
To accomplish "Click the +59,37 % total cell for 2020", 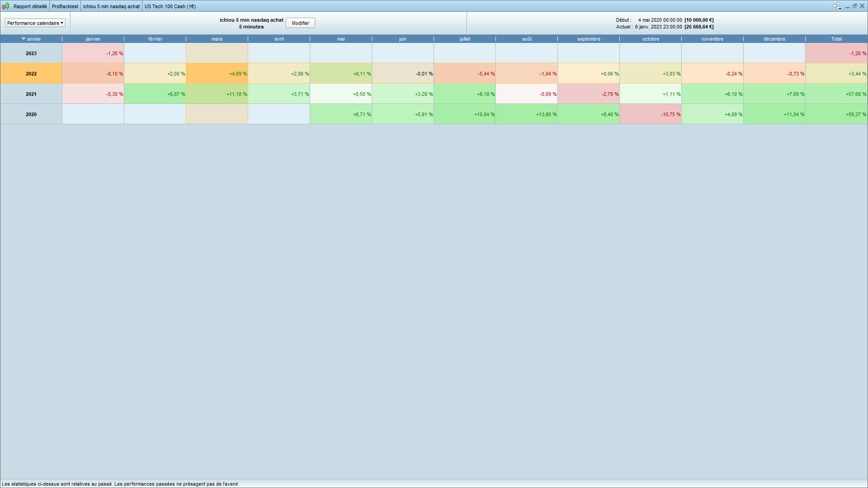I will click(x=836, y=114).
